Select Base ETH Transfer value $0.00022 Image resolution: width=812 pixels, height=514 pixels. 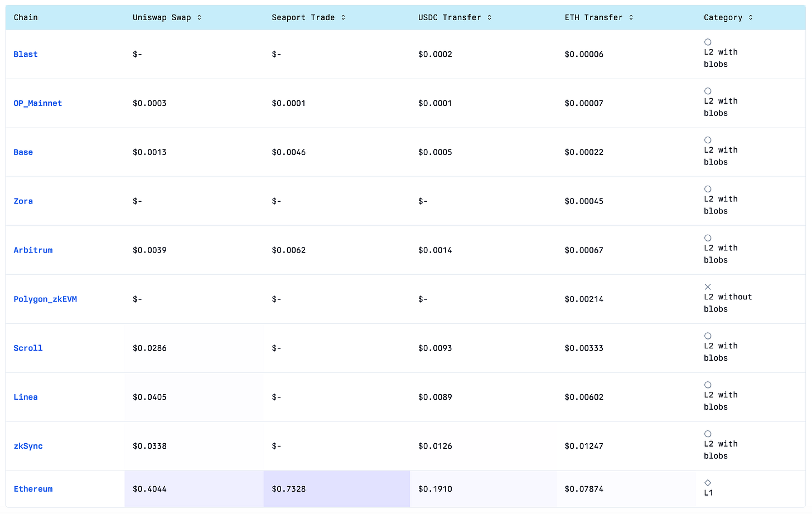(x=584, y=152)
